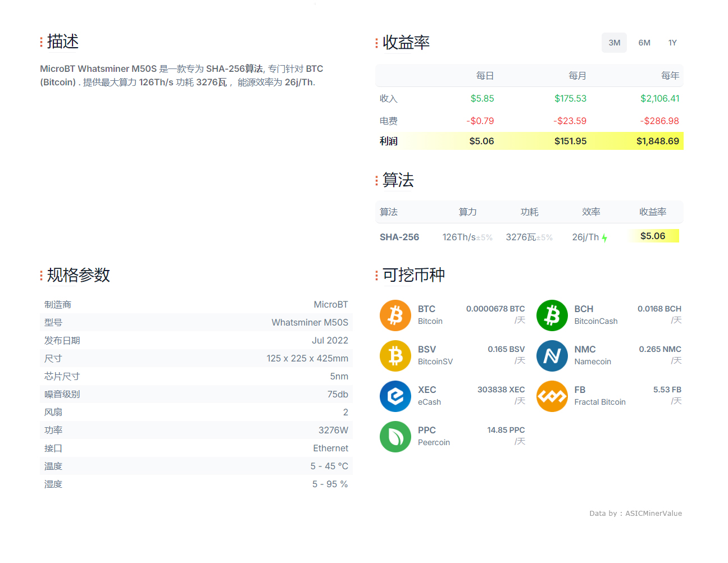728x563 pixels.
Task: Click the 5.53 FB daily yield
Action: [667, 390]
